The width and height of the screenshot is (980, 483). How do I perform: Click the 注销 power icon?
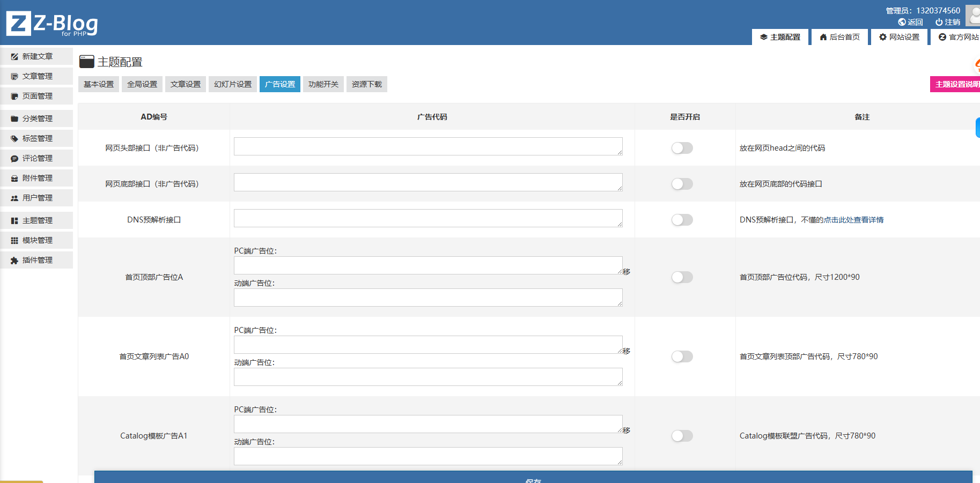point(939,22)
